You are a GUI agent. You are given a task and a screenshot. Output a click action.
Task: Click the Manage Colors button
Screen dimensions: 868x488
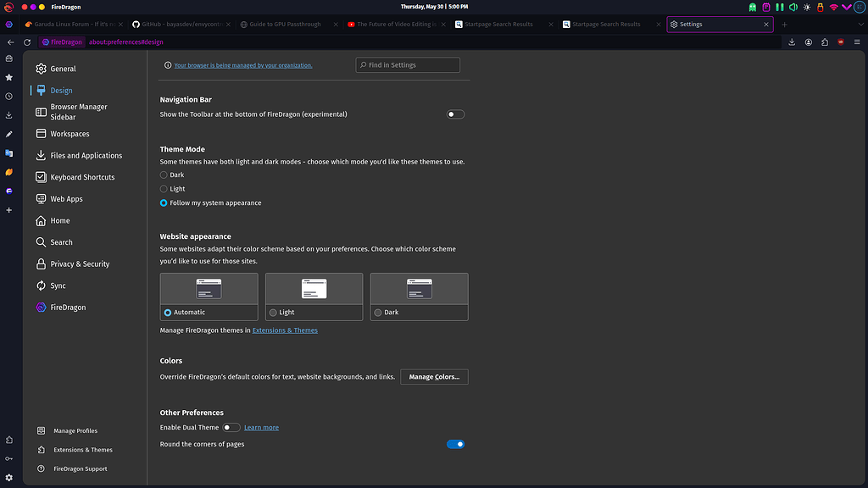click(x=434, y=376)
